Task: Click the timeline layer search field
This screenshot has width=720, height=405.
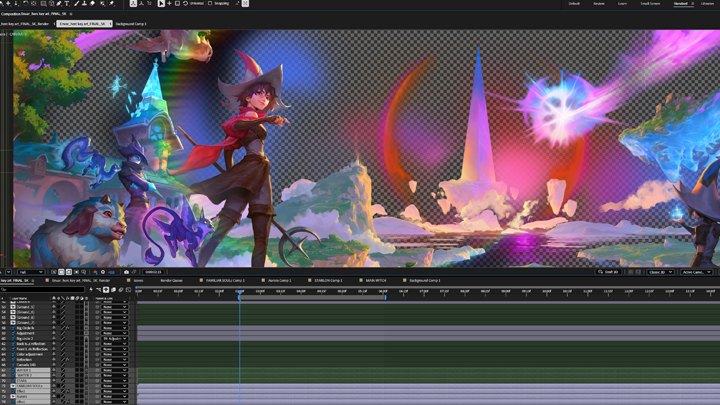Action: [x=43, y=289]
